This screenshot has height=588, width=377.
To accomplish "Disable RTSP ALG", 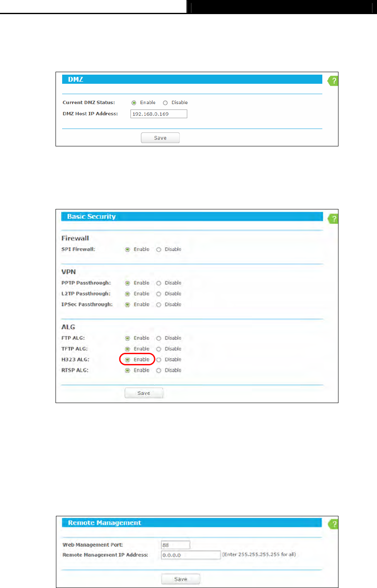I will click(x=159, y=371).
